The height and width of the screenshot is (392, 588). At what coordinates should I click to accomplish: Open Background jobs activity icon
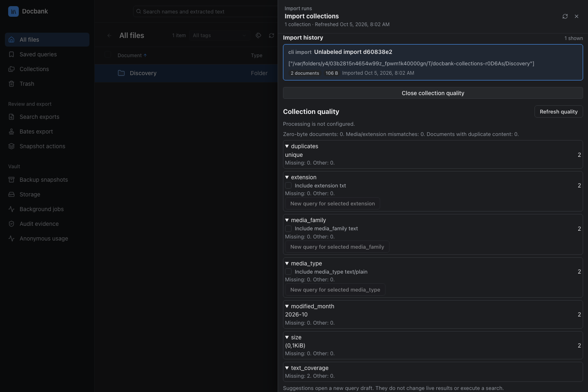point(11,209)
